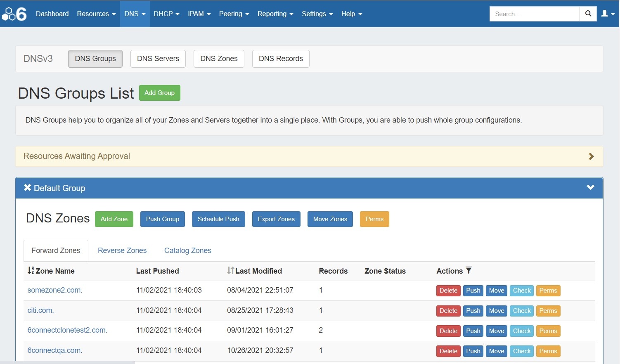
Task: Switch to Catalog Zones tab
Action: tap(187, 251)
